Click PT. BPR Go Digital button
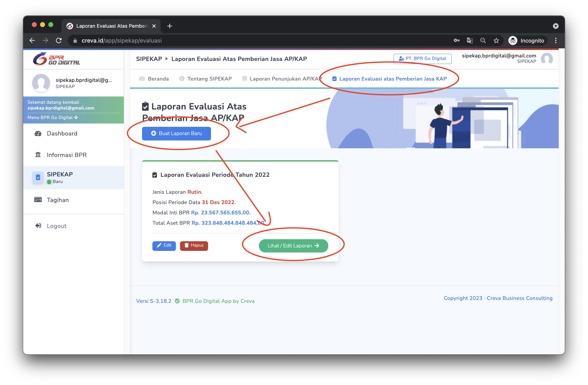Image resolution: width=588 pixels, height=385 pixels. click(422, 59)
